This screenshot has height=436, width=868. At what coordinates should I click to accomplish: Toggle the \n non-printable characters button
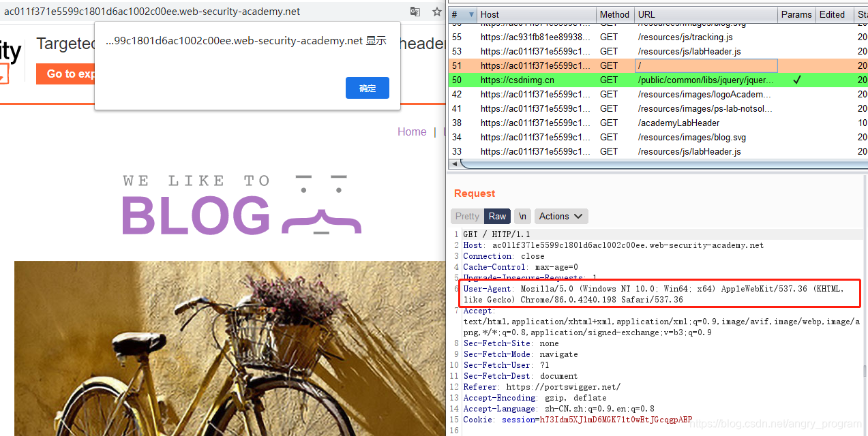(x=522, y=216)
